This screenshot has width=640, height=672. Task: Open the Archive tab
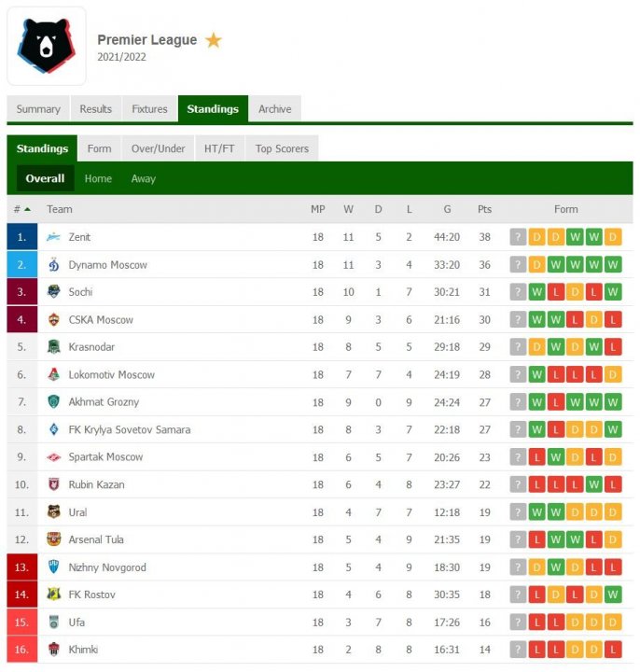tap(274, 109)
